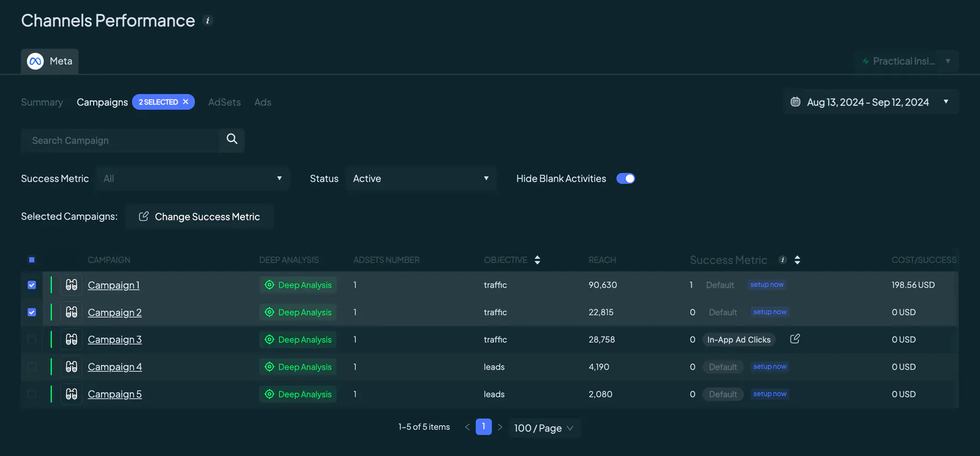Viewport: 980px width, 456px height.
Task: Switch to the Summary tab
Action: click(x=42, y=102)
